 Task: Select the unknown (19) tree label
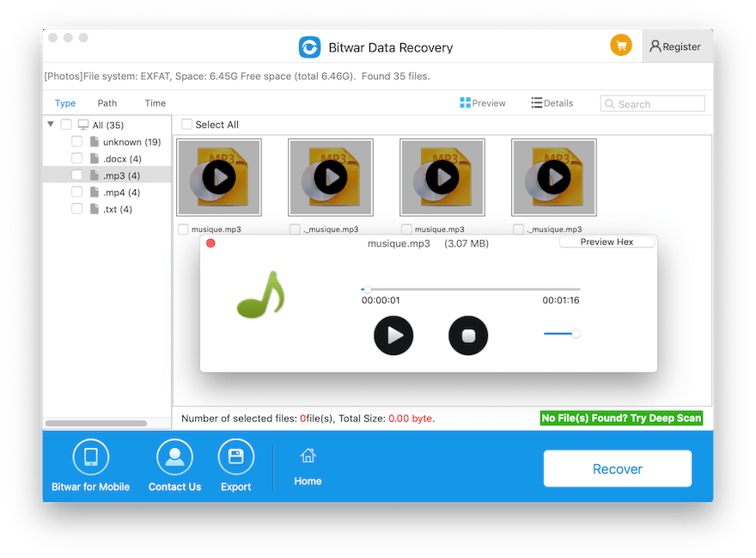coord(131,142)
